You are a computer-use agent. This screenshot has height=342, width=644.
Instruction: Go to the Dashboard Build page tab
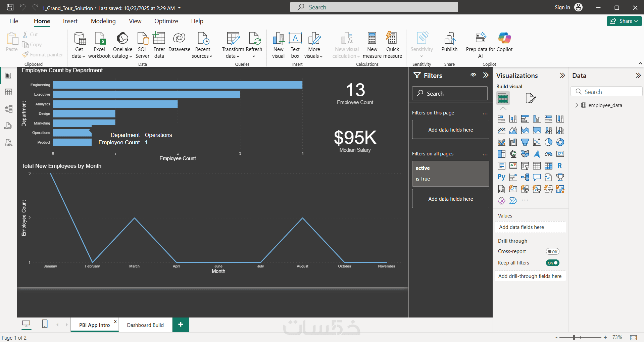click(x=145, y=325)
